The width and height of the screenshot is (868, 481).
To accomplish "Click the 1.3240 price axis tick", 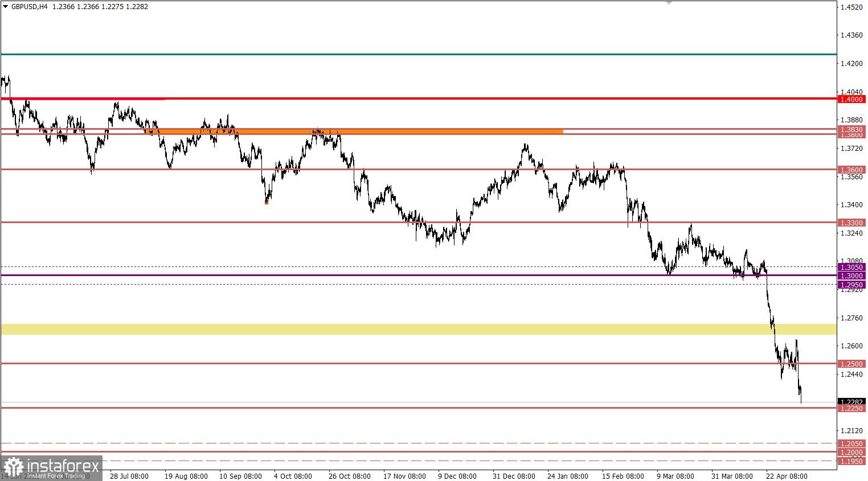I will pyautogui.click(x=852, y=233).
